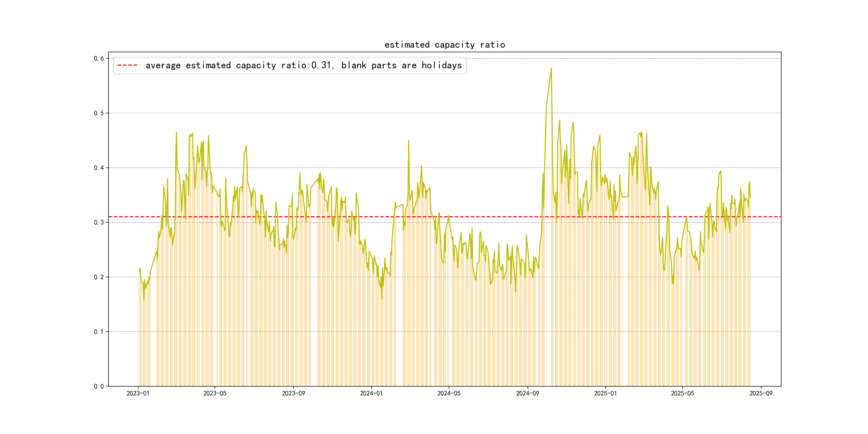Click the 0.6 y-axis tick label

99,58
